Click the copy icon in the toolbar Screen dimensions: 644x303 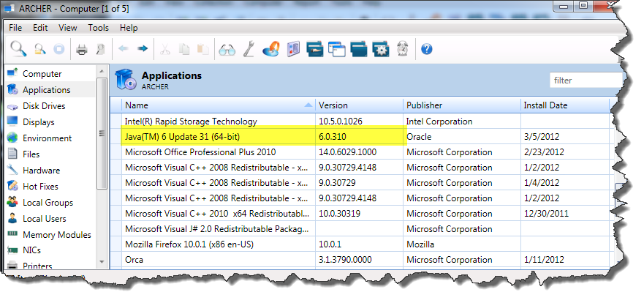click(x=184, y=49)
